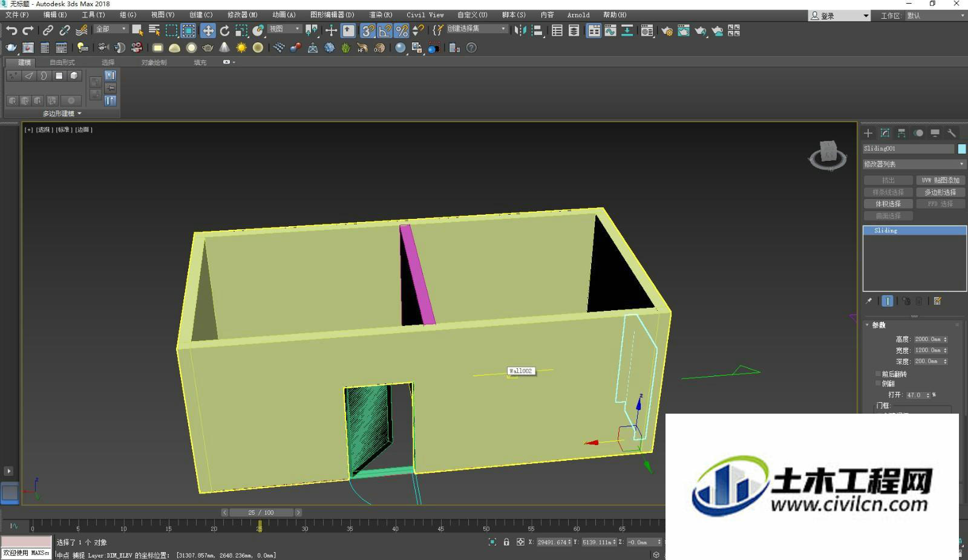Open the 工作区 默认 workspace dropdown
Image resolution: width=968 pixels, height=560 pixels.
pos(936,16)
